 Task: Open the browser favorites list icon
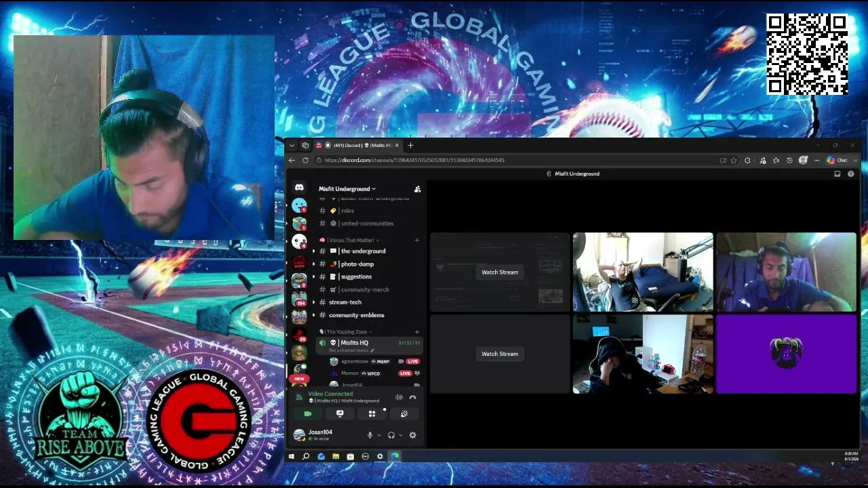pyautogui.click(x=776, y=161)
